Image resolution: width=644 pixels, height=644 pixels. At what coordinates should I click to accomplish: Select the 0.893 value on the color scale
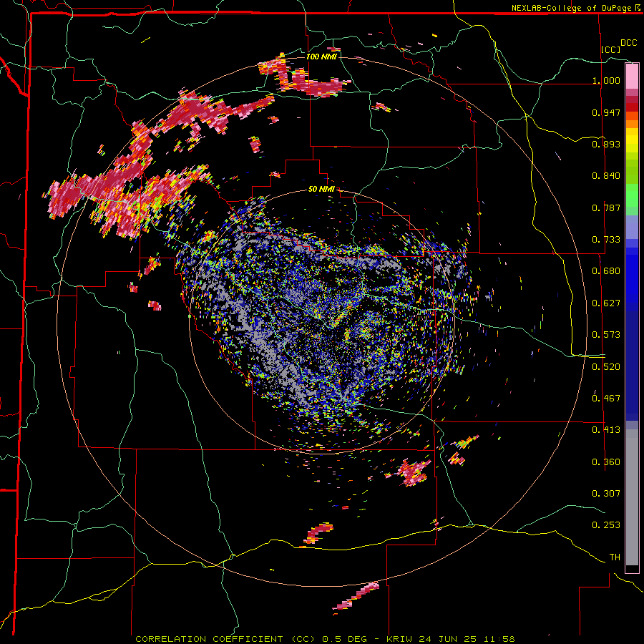click(606, 144)
